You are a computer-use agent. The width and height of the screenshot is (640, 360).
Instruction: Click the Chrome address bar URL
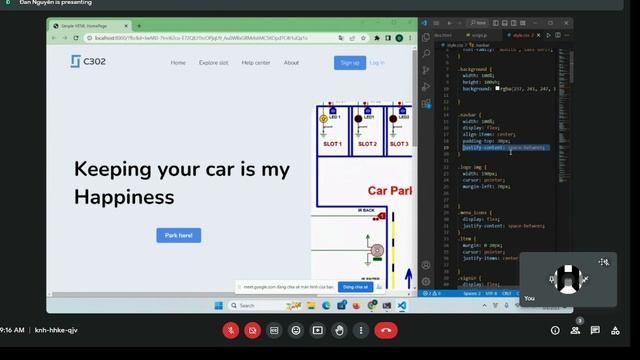(201, 38)
